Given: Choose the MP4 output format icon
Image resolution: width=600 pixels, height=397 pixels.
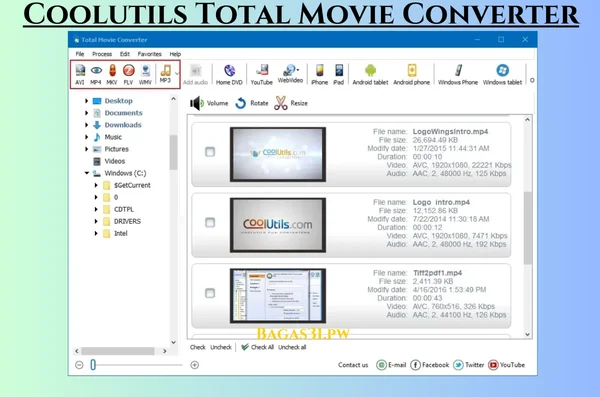Looking at the screenshot, I should click(x=96, y=74).
